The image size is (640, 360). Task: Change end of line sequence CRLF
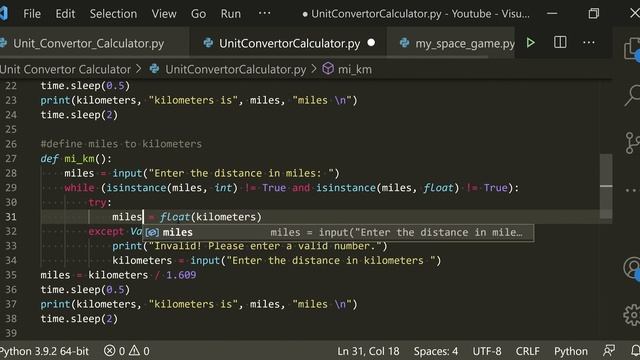[x=527, y=351]
